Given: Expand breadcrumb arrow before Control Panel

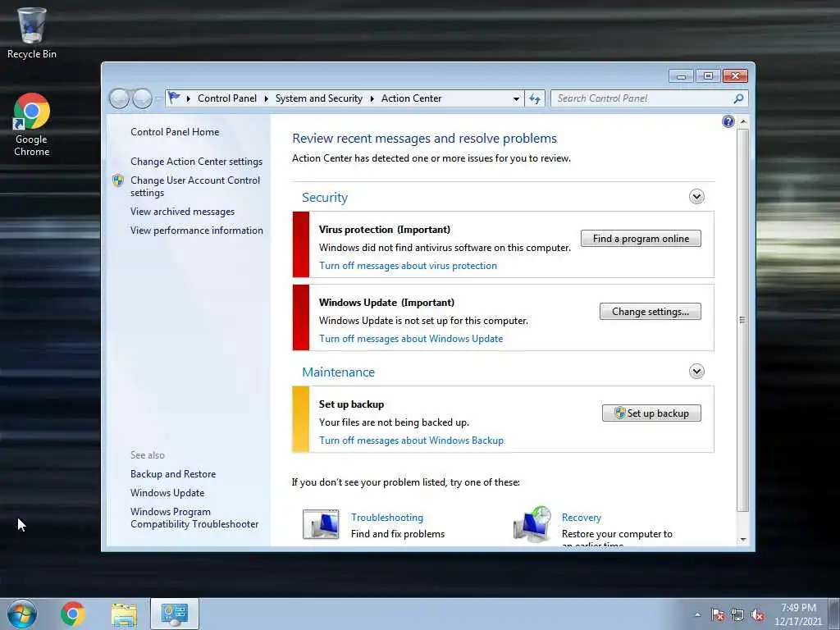Looking at the screenshot, I should (189, 98).
